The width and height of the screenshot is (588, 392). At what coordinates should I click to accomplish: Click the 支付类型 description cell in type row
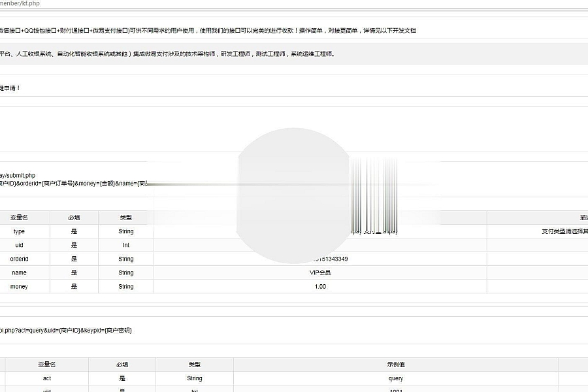pos(563,231)
